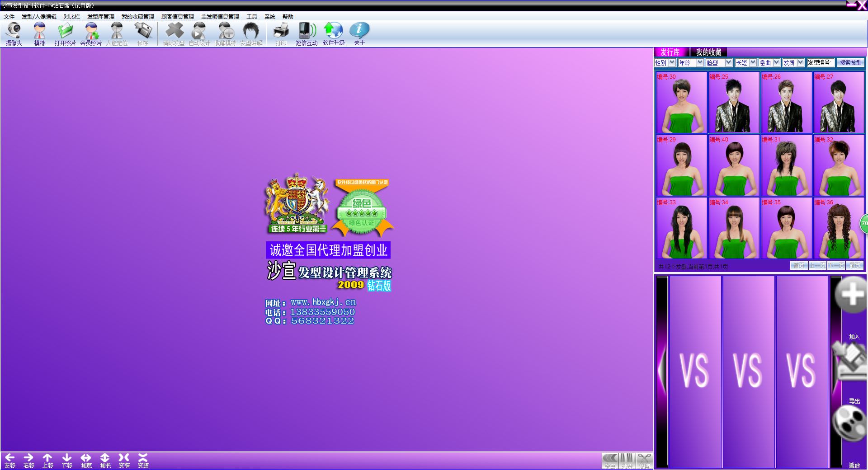This screenshot has height=470, width=868.
Task: Select hairstyle thumbnail 编号:36
Action: click(839, 228)
